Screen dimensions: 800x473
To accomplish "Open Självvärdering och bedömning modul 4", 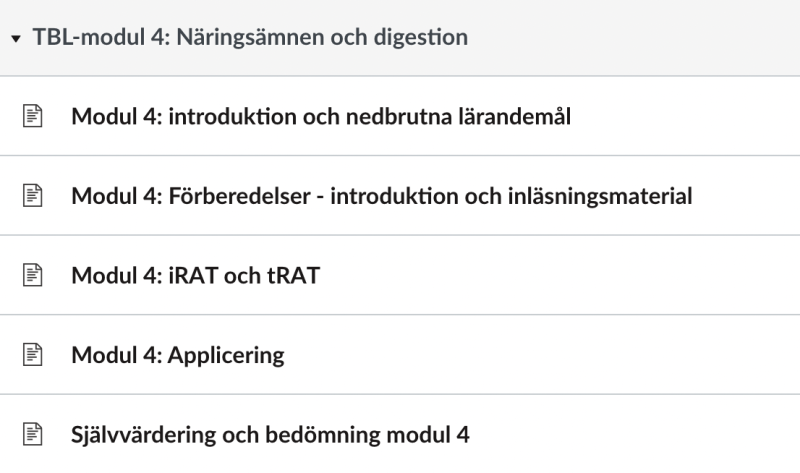I will click(x=270, y=435).
